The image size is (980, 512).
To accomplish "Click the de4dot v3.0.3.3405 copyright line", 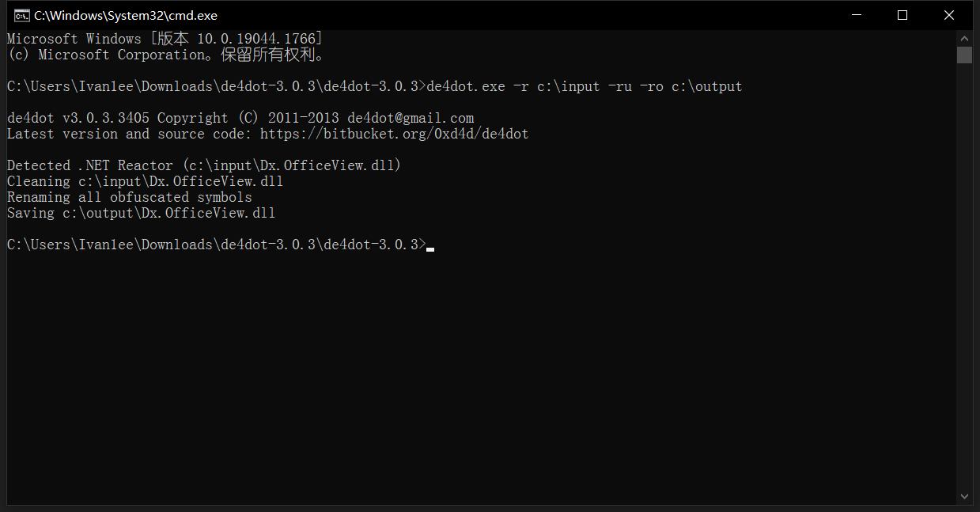I will 240,118.
